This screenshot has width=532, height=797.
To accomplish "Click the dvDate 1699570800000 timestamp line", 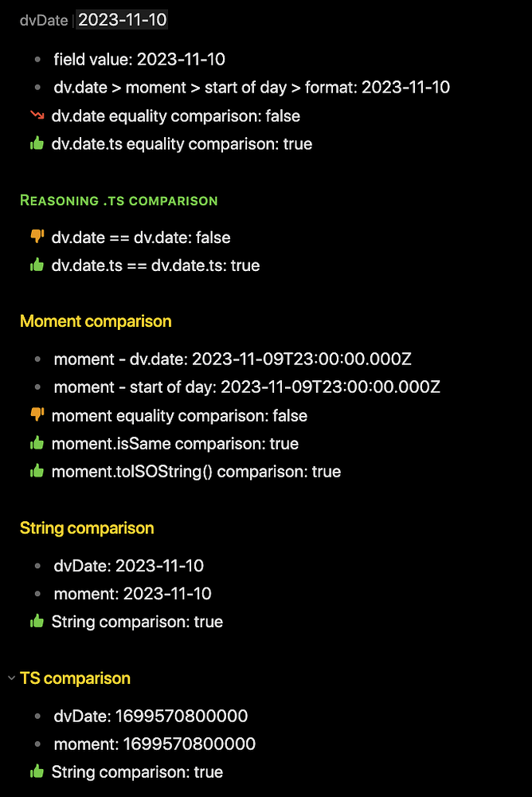I will click(151, 716).
